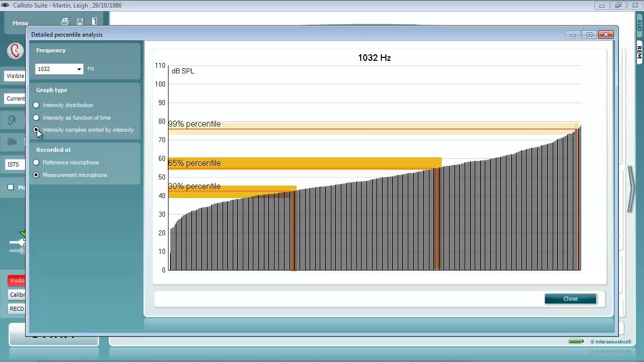Click the dB SPL axis label
This screenshot has height=362, width=644.
183,71
